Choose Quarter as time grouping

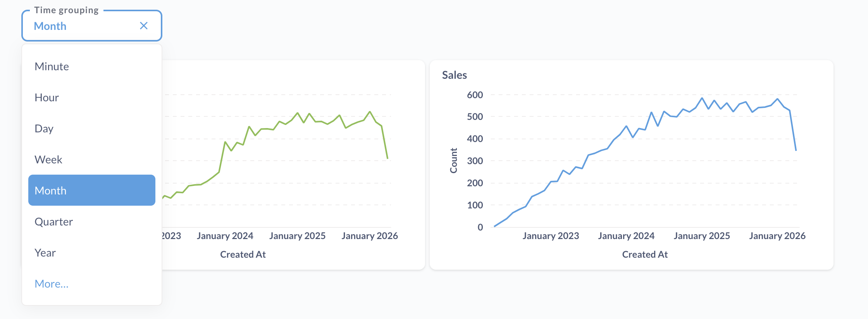[54, 222]
